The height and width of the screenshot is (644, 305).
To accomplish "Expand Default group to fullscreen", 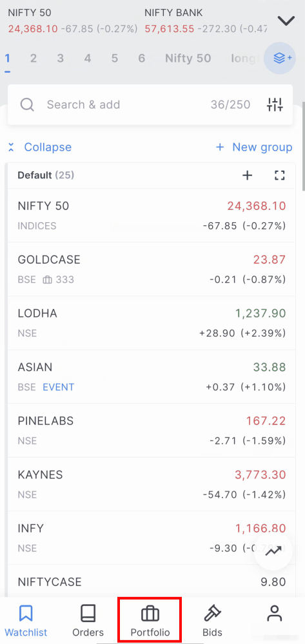I will coord(279,176).
